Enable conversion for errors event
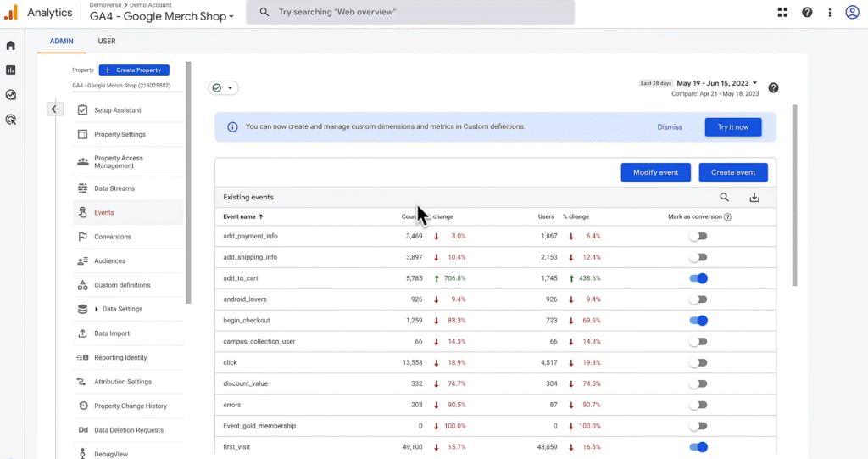This screenshot has width=868, height=459. [698, 405]
